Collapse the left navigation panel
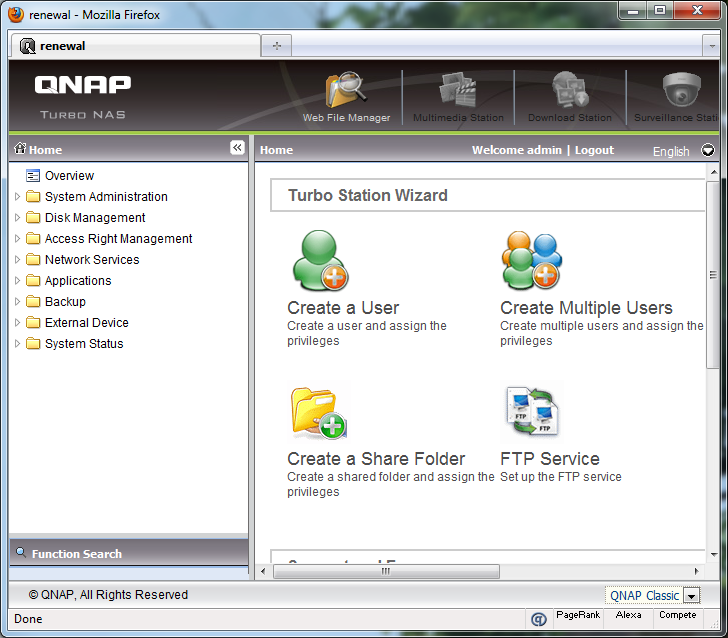The image size is (728, 638). [x=237, y=148]
